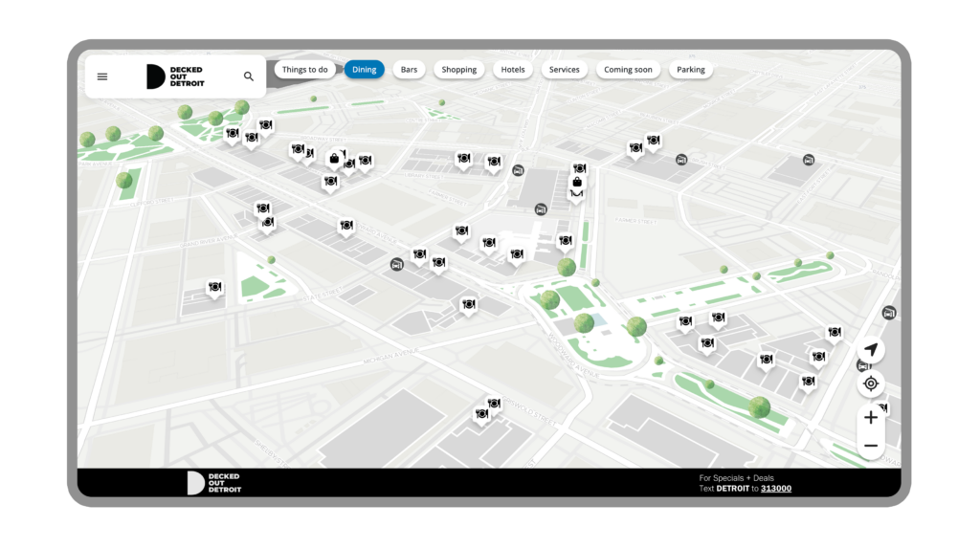Select upper dining pin above Grand River Avenue label
Viewport: 980px width, 548px height.
tap(263, 209)
